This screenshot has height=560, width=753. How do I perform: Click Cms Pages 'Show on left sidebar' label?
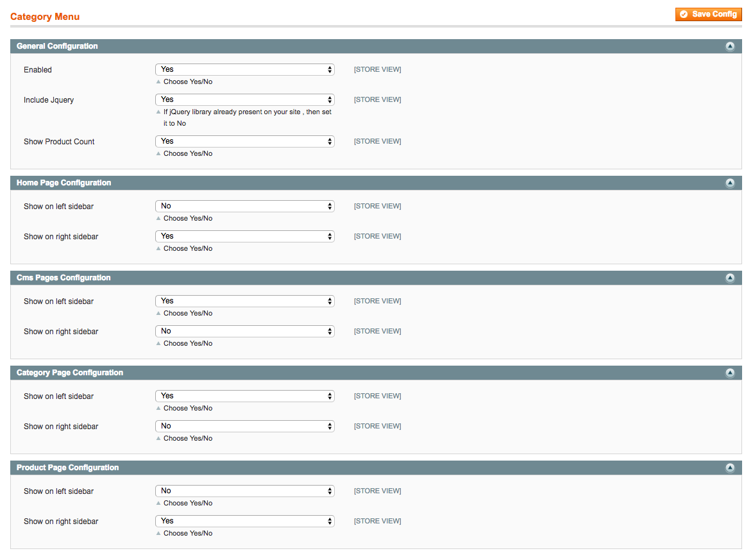[58, 302]
